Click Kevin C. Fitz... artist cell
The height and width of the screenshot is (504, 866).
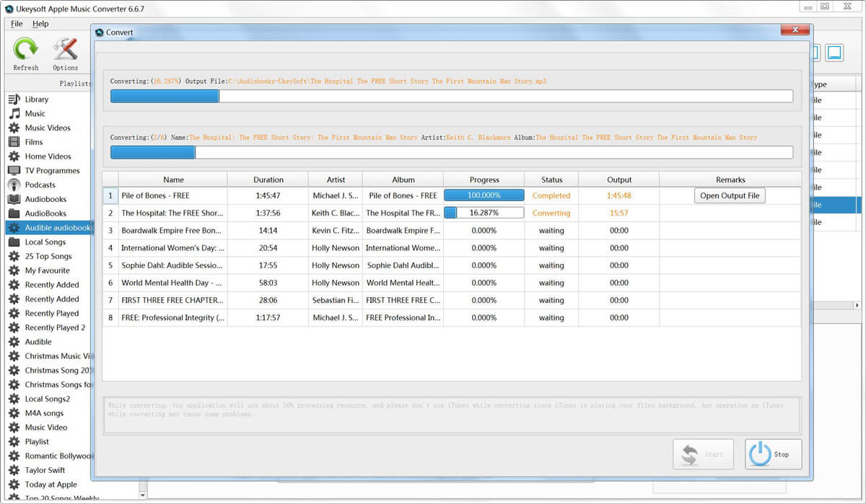pos(336,231)
